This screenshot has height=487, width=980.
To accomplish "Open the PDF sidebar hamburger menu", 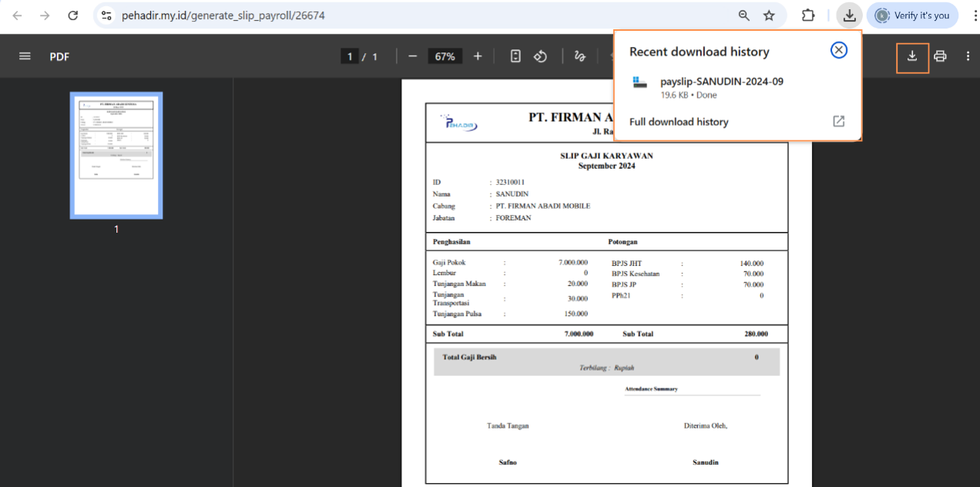I will [25, 55].
